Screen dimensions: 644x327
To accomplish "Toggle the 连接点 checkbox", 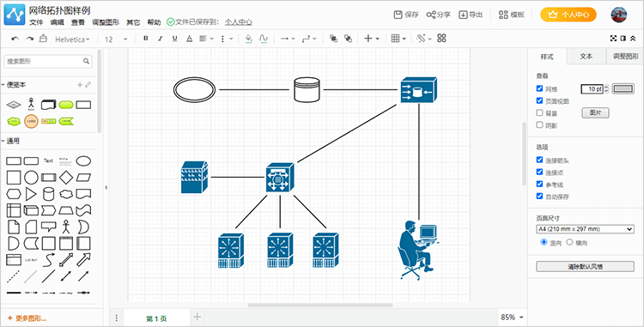I will pos(540,172).
